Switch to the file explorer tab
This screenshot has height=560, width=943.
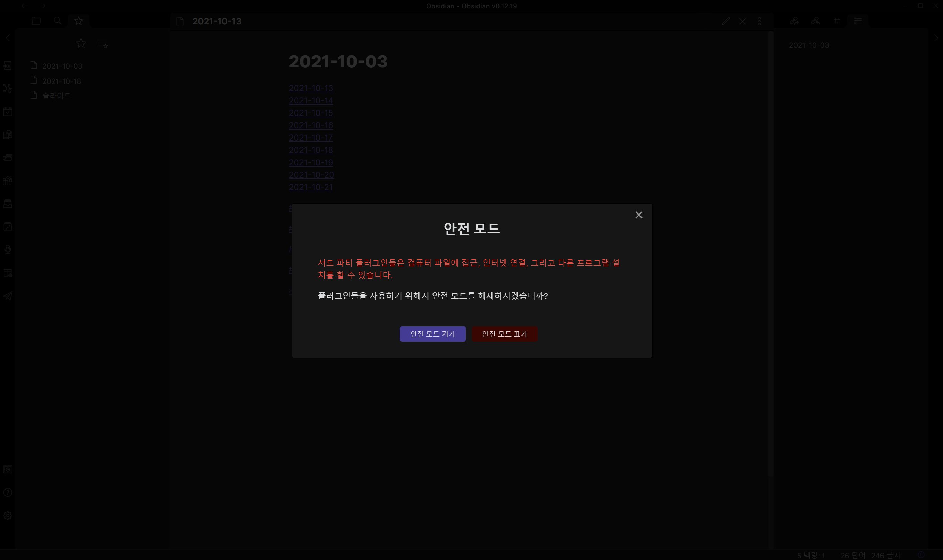(36, 21)
